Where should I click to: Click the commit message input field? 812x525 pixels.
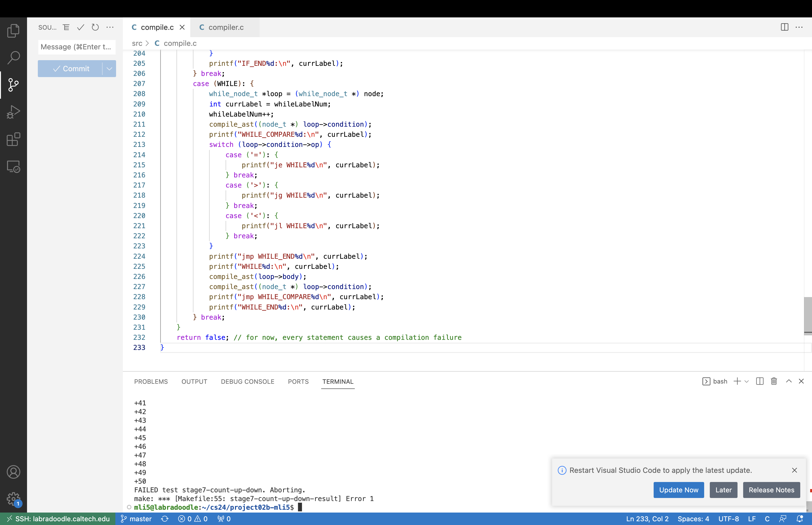pos(76,47)
